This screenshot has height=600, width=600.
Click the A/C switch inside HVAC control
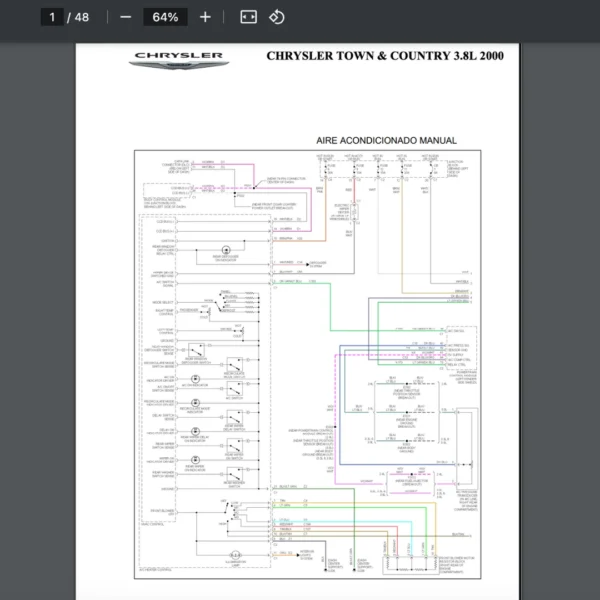pos(234,389)
